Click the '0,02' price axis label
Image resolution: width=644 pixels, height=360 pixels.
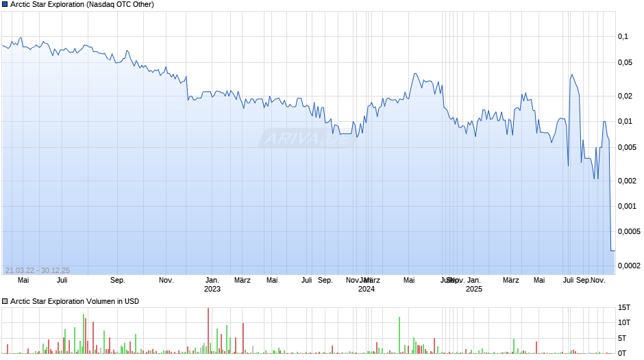click(x=625, y=96)
